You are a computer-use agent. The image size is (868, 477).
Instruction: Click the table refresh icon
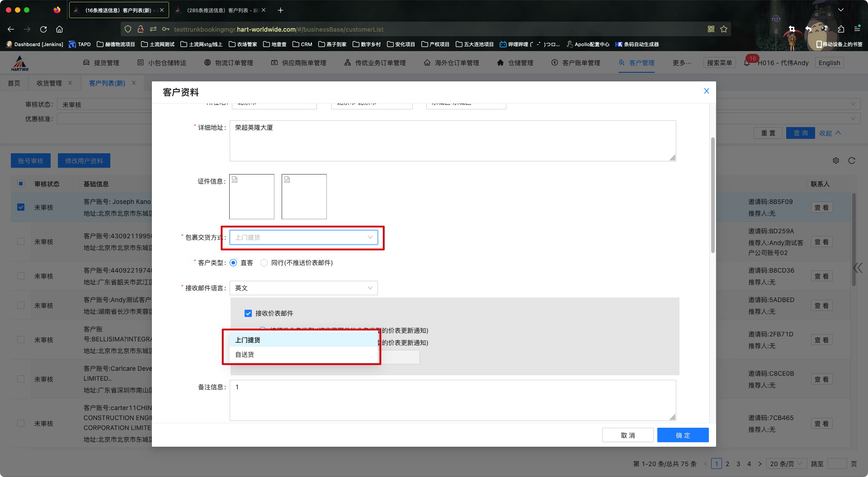[852, 161]
